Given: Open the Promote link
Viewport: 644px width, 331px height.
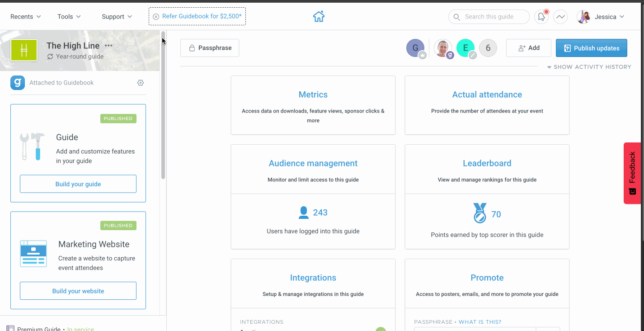Looking at the screenshot, I should (x=487, y=278).
